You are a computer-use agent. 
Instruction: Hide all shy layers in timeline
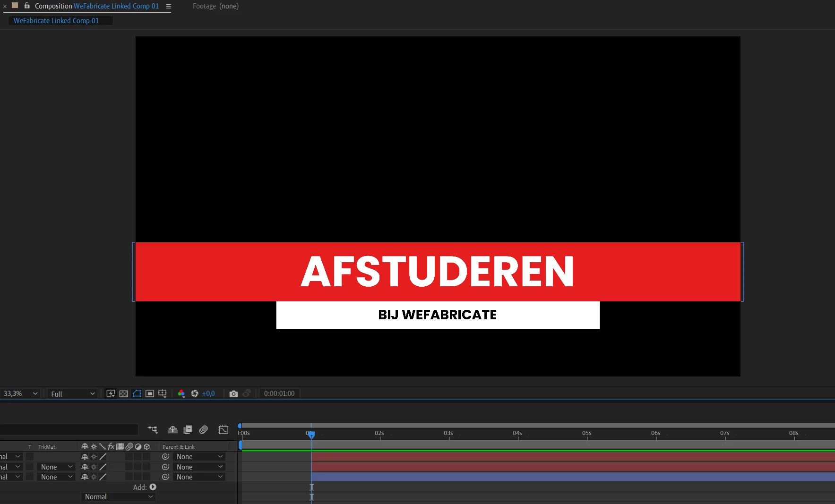click(172, 429)
